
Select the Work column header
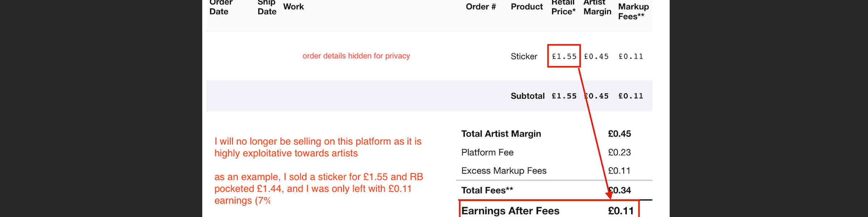293,7
